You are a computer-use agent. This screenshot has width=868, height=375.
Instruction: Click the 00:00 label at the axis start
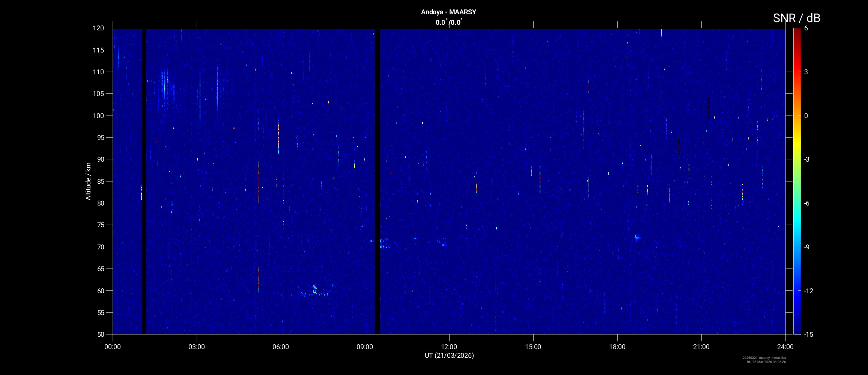click(113, 347)
